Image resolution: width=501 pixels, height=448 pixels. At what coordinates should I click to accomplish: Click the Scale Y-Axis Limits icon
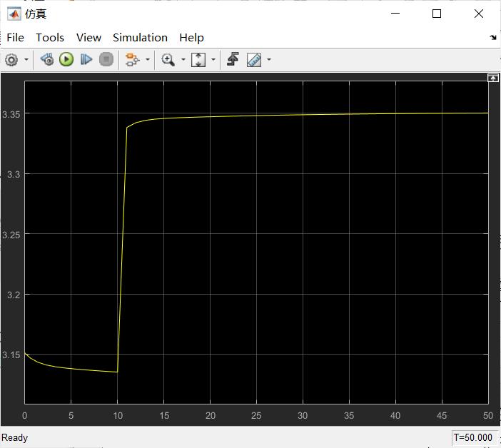point(198,60)
